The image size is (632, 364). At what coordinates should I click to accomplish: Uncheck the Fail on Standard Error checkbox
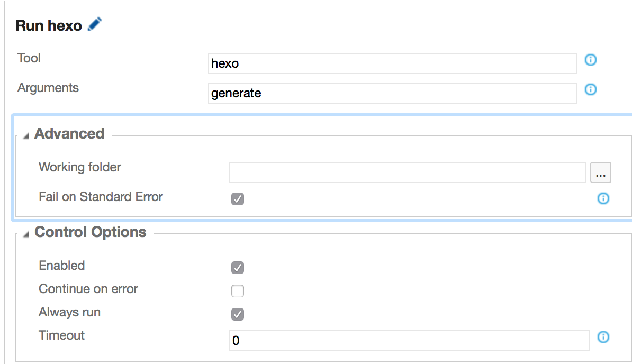(238, 198)
